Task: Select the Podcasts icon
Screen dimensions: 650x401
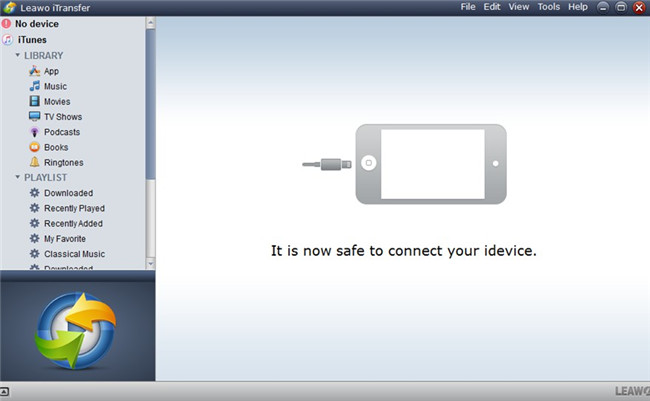Action: click(34, 132)
